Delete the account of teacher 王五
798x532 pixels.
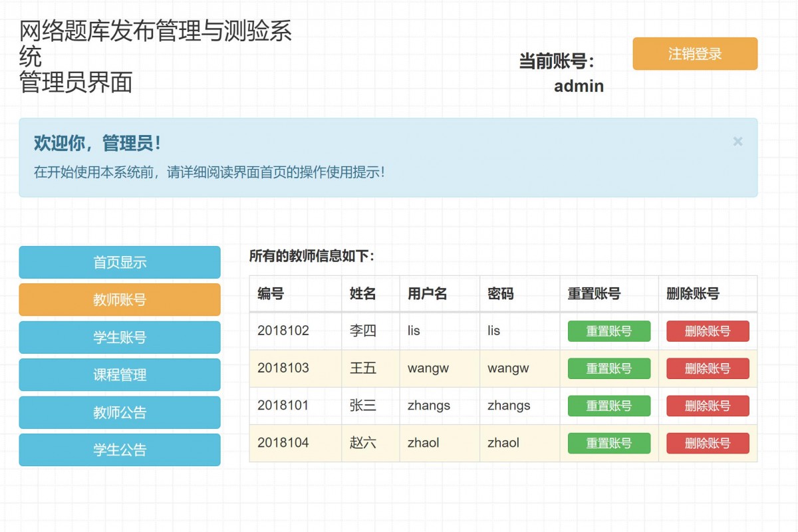tap(708, 368)
